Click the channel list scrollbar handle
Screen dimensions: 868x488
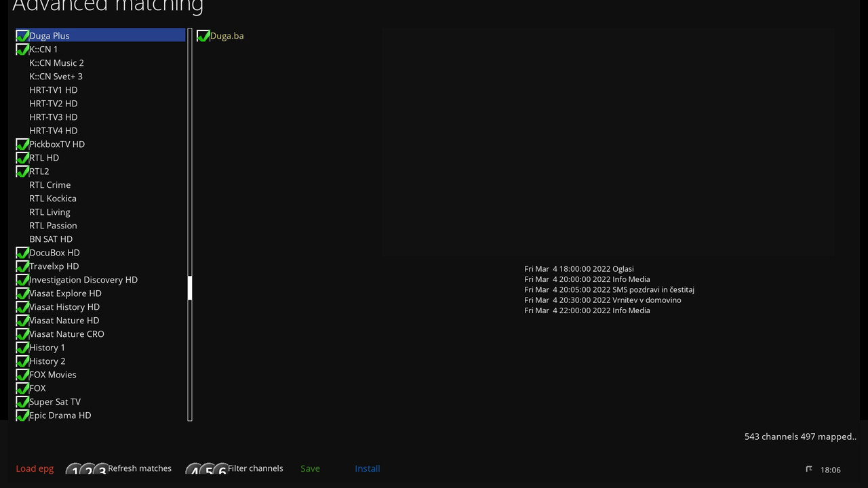[190, 288]
